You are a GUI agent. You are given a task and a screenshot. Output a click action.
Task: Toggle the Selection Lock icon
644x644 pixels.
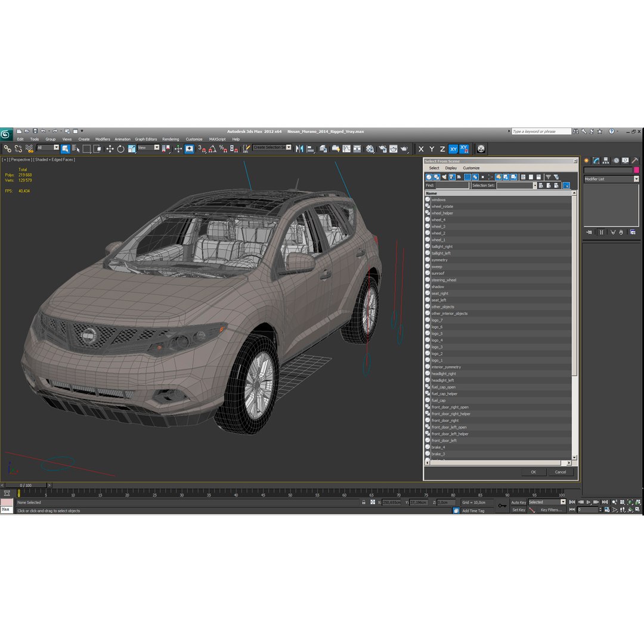click(364, 502)
